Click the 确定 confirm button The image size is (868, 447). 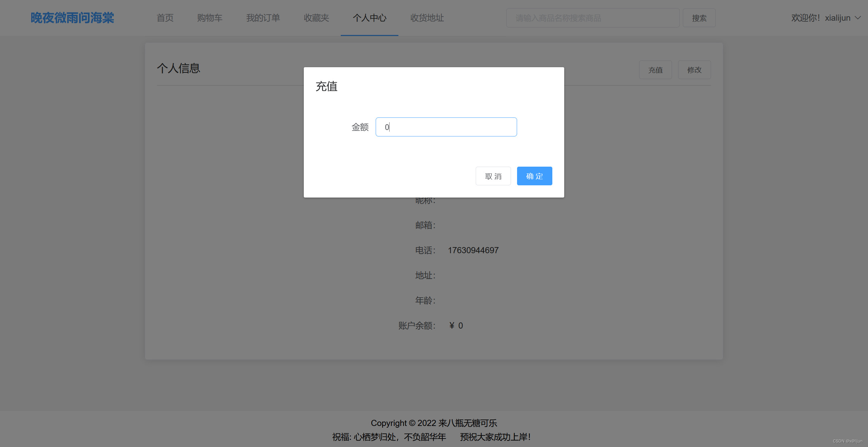coord(534,176)
